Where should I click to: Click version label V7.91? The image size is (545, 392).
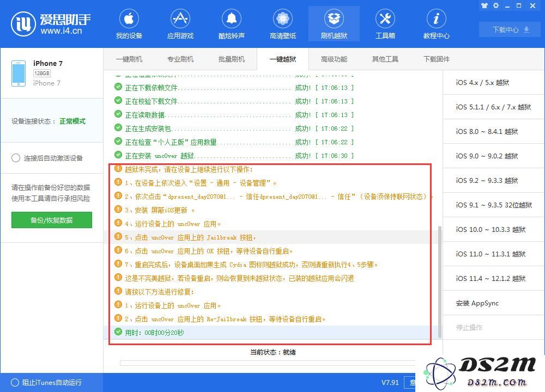click(x=390, y=383)
